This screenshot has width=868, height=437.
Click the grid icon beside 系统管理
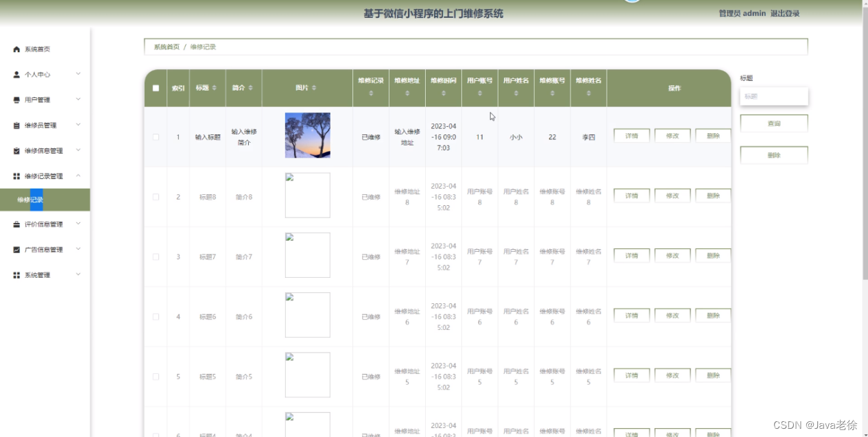click(16, 275)
